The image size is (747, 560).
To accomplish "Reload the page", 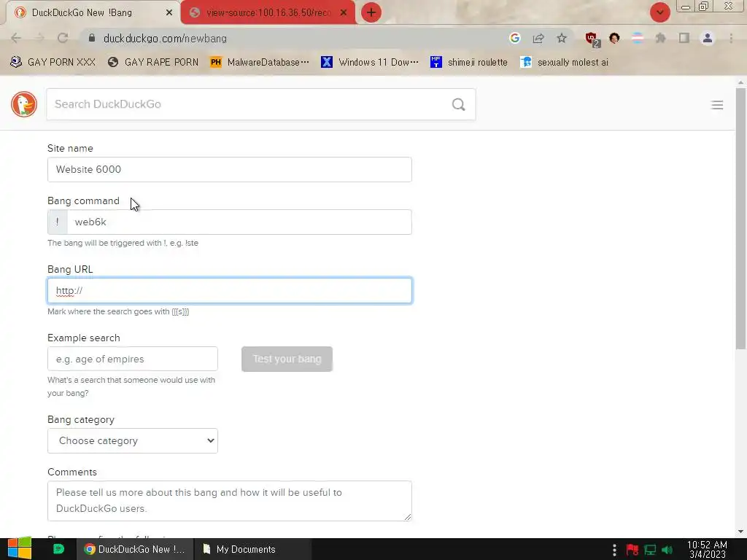I will point(63,38).
